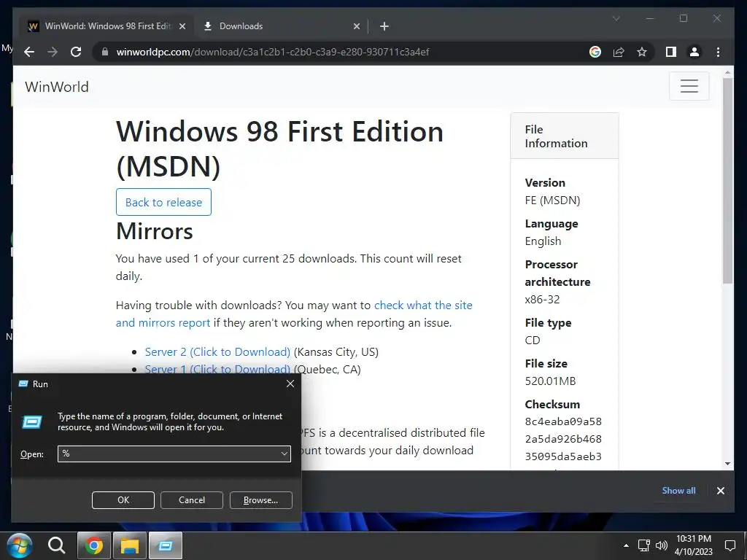Click Cancel in the Run dialog

(x=192, y=500)
